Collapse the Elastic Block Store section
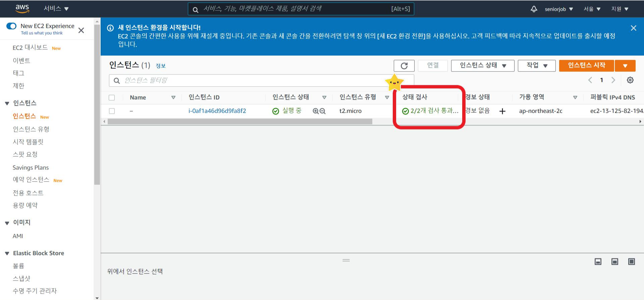The image size is (644, 300). 7,253
